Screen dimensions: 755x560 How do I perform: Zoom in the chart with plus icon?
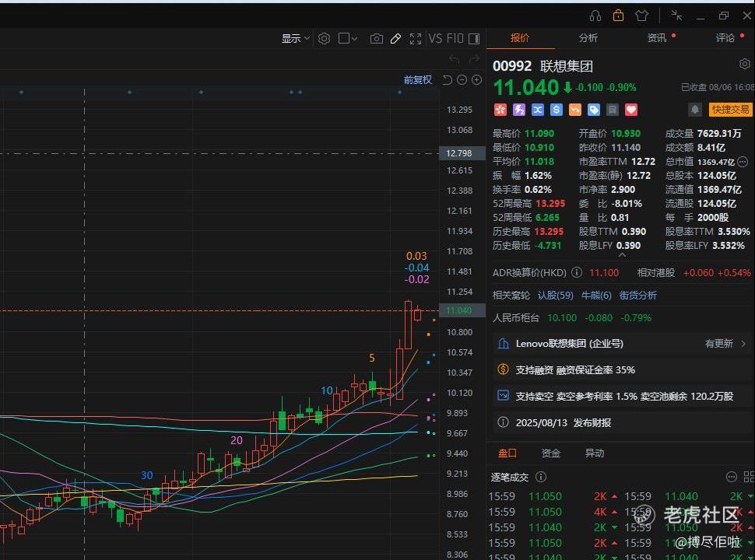point(476,80)
